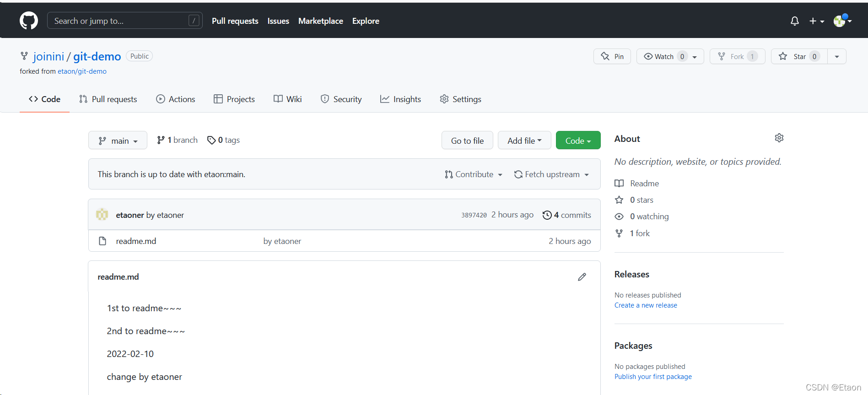The image size is (868, 395).
Task: Click Create a new release
Action: (646, 305)
